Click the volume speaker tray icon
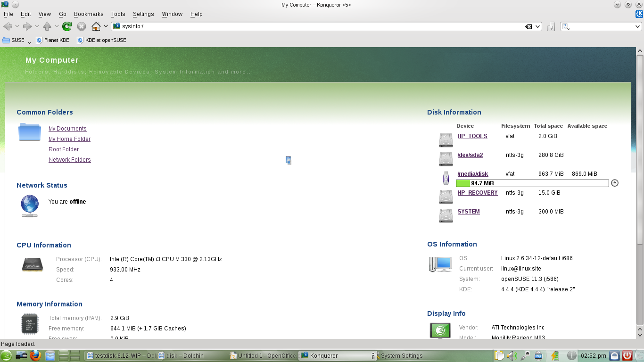644x362 pixels. pyautogui.click(x=511, y=356)
